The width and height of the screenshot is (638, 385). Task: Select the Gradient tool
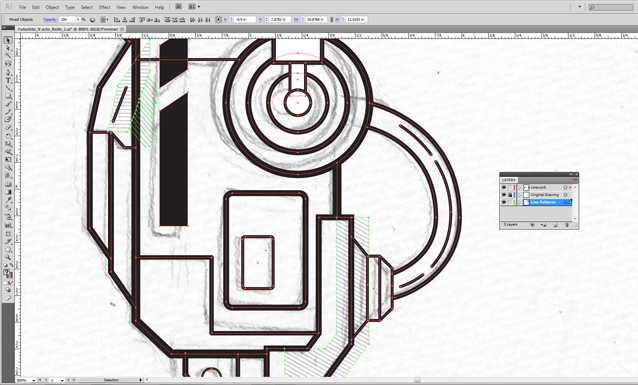[x=8, y=192]
